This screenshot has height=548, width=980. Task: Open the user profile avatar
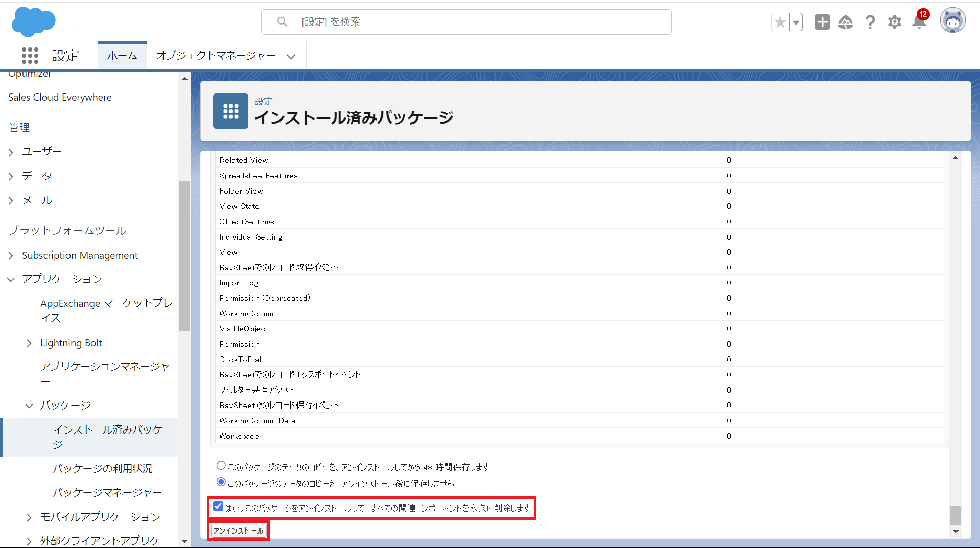tap(952, 21)
